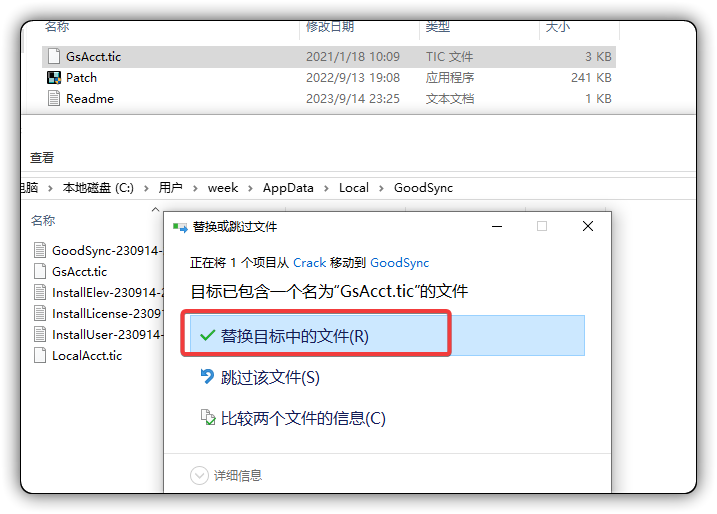This screenshot has height=514, width=717.
Task: Expand chevron after Local breadcrumb
Action: [381, 188]
